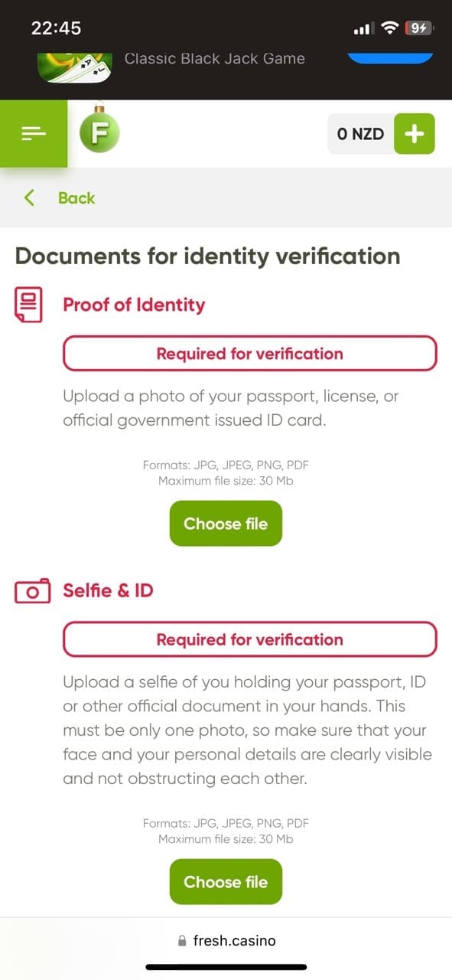Tap the Selfie & ID camera icon

point(32,590)
